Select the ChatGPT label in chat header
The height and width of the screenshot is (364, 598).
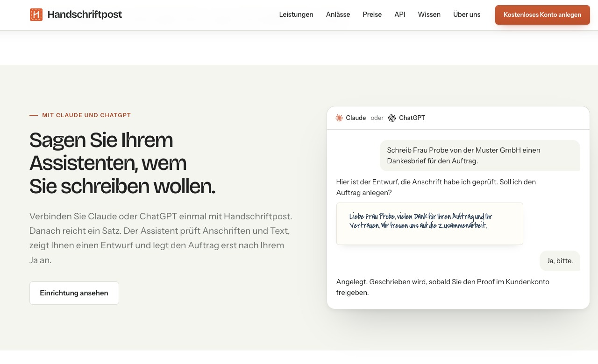coord(412,118)
